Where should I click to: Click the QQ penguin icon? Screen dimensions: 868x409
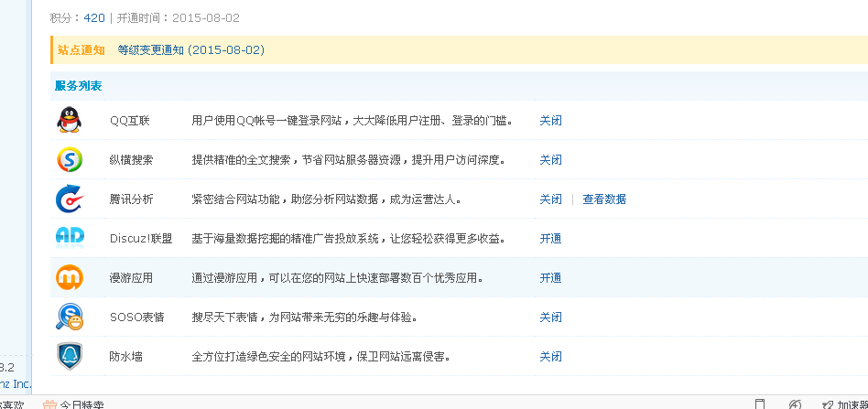pos(70,120)
